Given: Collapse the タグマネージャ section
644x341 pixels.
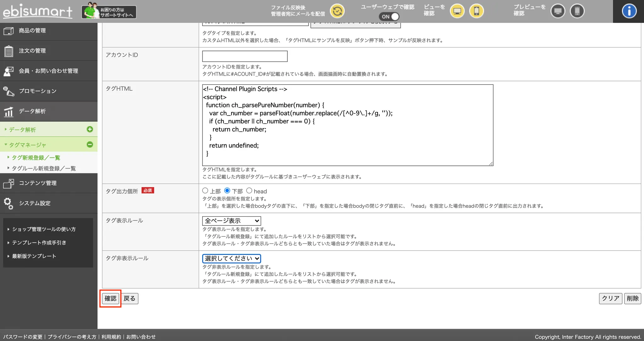Looking at the screenshot, I should (x=90, y=144).
